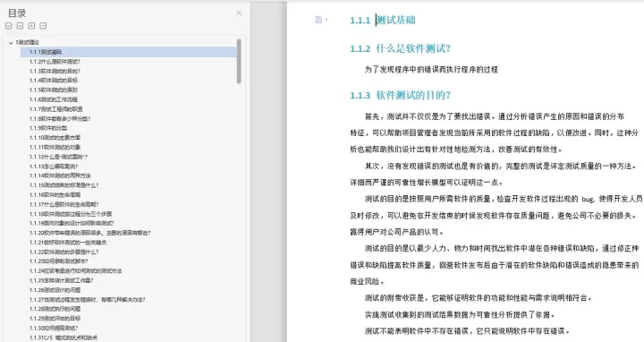Click the line starting 实施测试收集到的测试结果
The image size is (644, 342).
click(460, 315)
